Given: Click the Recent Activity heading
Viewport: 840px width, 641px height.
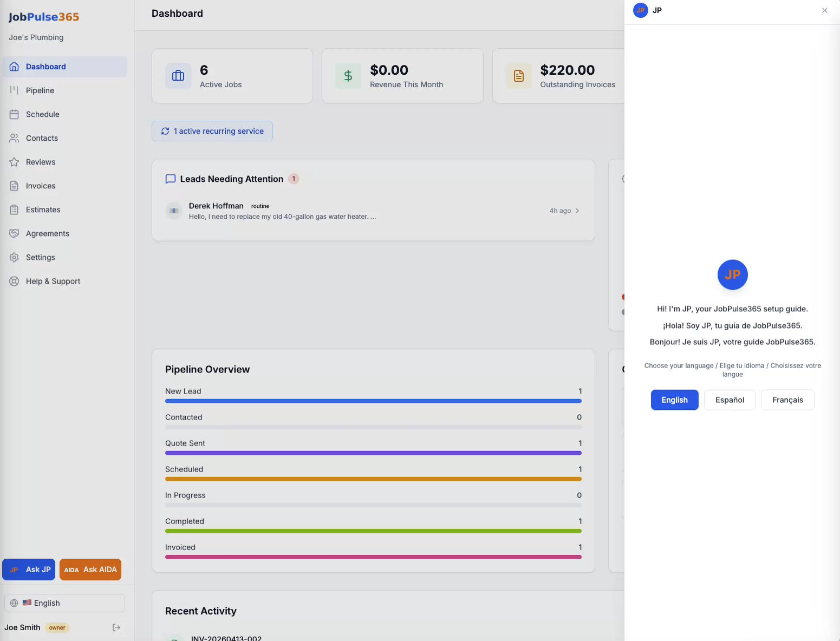Looking at the screenshot, I should pyautogui.click(x=201, y=611).
